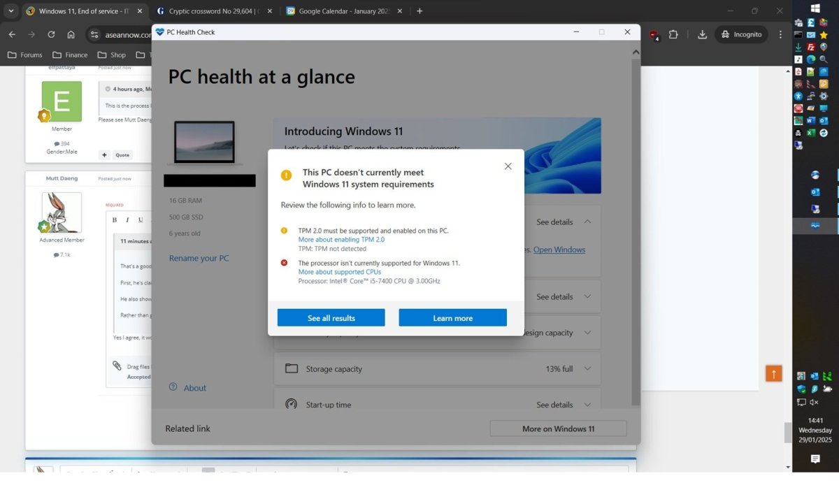Collapse the top See details section chevron
839x504 pixels.
pos(587,222)
